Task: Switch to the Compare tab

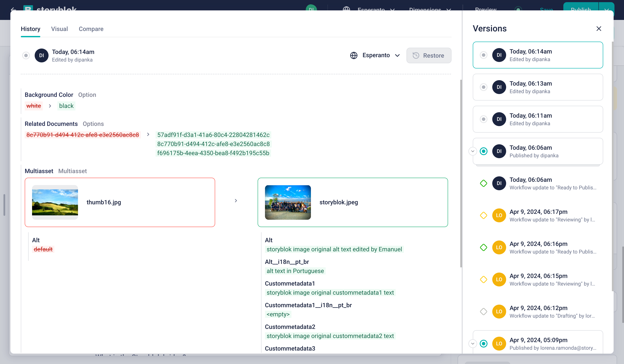Action: (91, 29)
